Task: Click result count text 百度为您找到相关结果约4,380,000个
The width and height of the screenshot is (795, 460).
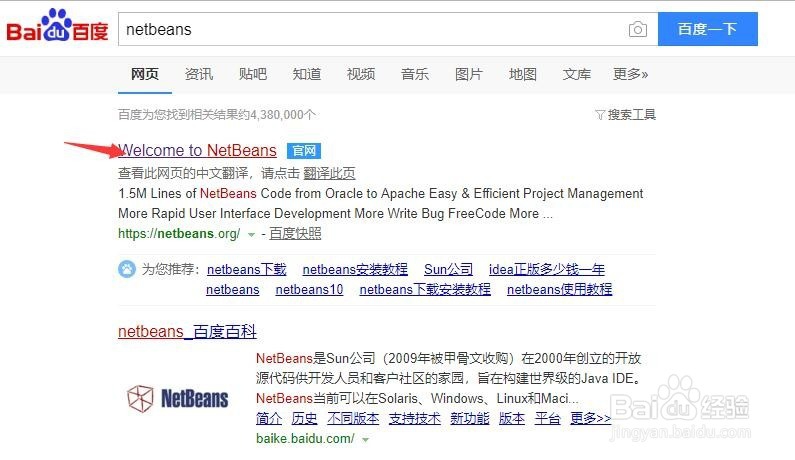Action: pos(216,115)
